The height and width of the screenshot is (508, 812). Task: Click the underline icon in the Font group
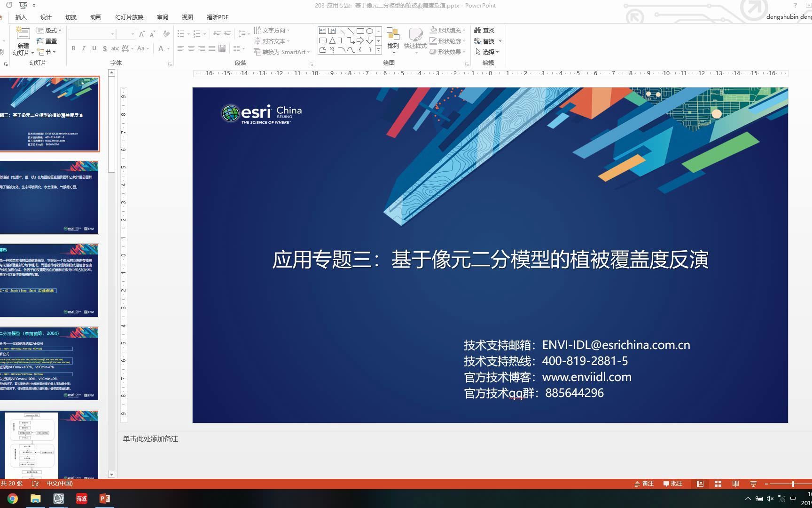pyautogui.click(x=93, y=48)
